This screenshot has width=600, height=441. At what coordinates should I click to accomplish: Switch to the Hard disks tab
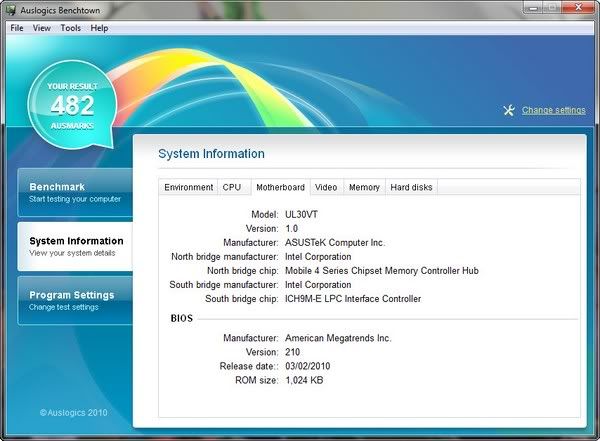(x=411, y=187)
